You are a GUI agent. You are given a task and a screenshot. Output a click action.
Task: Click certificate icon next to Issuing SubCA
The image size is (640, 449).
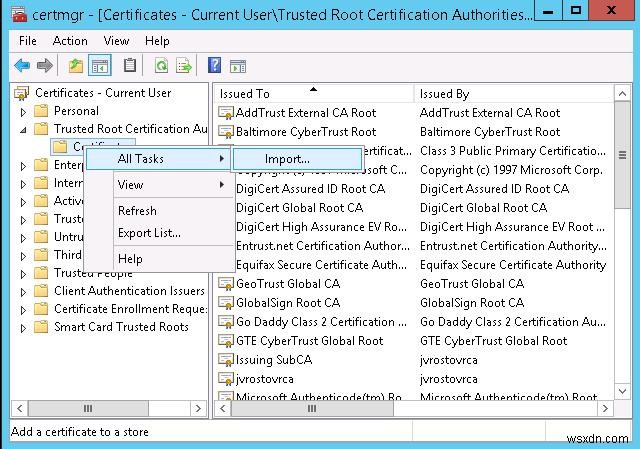[225, 360]
